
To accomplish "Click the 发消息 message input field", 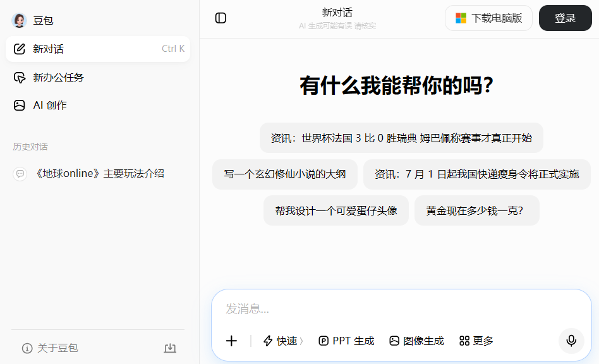I will (401, 308).
